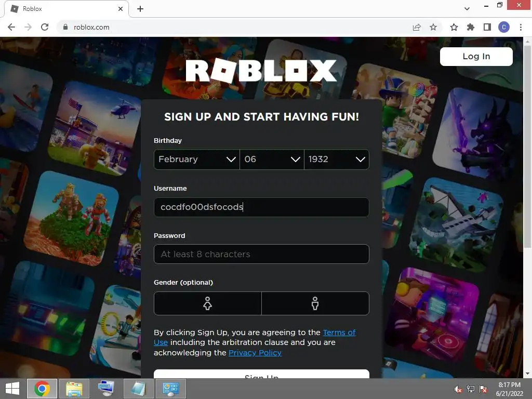Open the birthday year dropdown showing 1932
Screen dimensions: 532x399
point(337,159)
